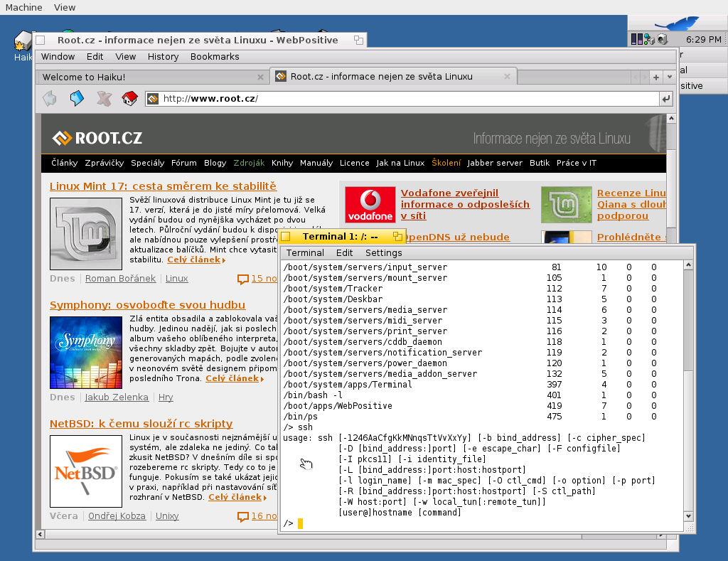Close the Welcome to Haiku! tab

[x=260, y=77]
